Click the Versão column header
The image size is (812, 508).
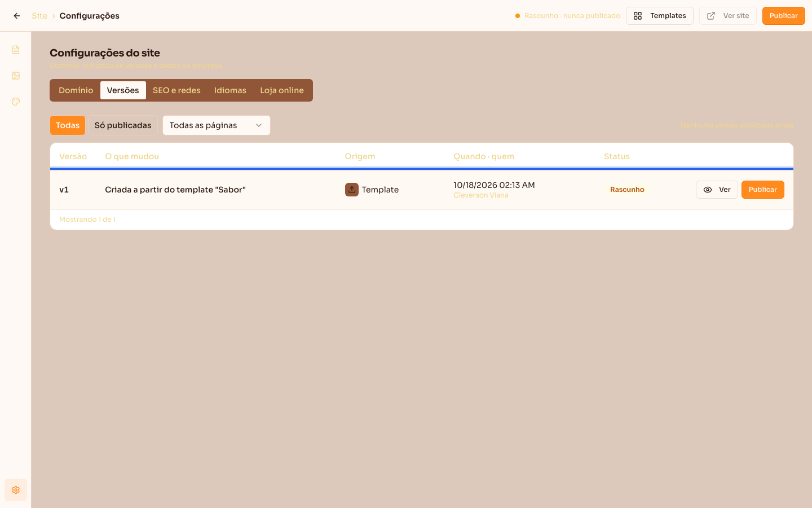(73, 156)
